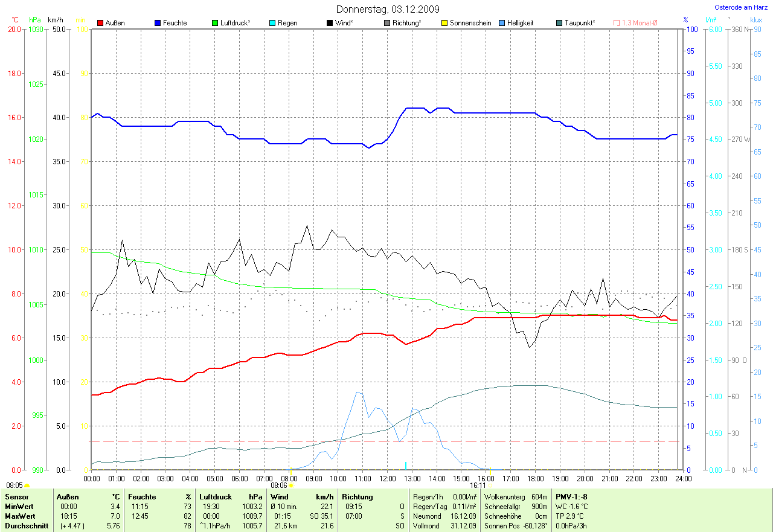Click the black Wind legend square
Screen dimensions: 773x532
[x=330, y=23]
